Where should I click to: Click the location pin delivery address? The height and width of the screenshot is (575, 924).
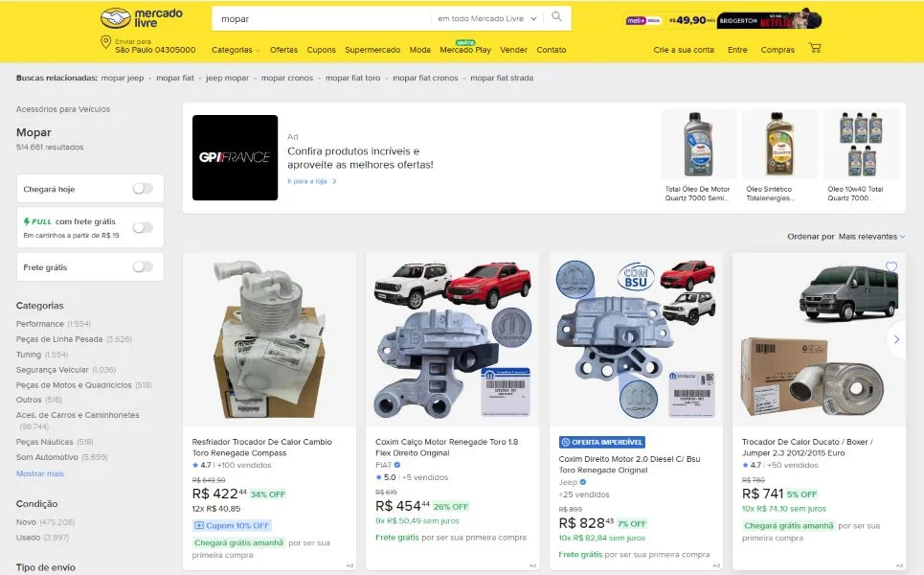click(148, 46)
